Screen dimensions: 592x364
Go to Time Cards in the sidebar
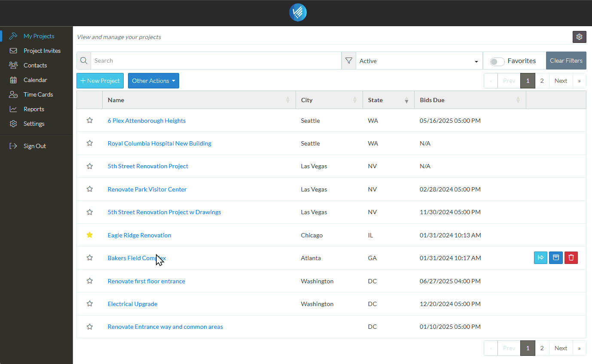point(38,94)
